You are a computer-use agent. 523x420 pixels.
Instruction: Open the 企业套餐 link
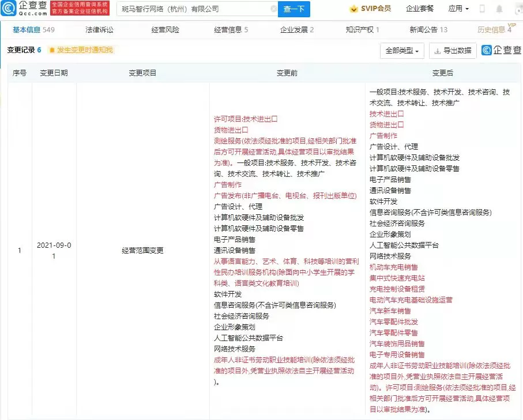[419, 9]
